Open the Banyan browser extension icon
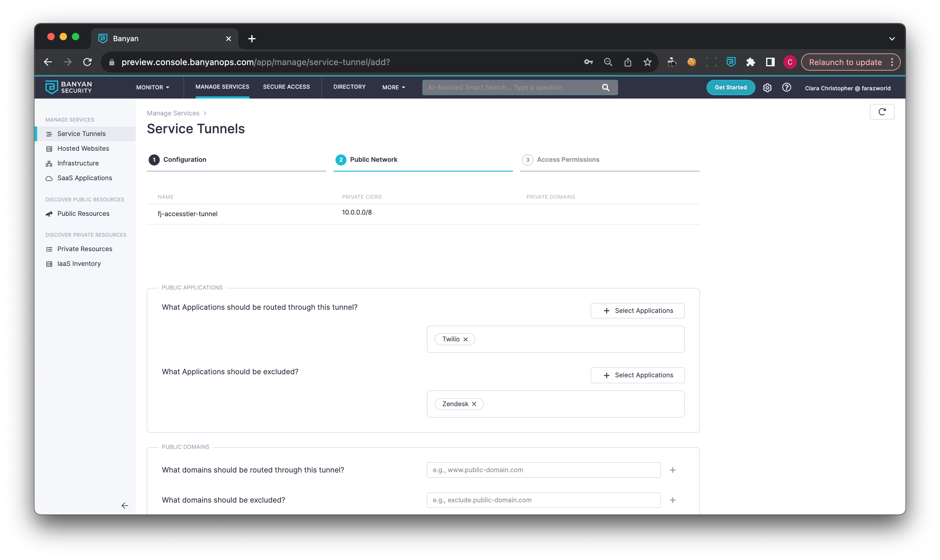Screen dimensions: 940x560 point(731,62)
